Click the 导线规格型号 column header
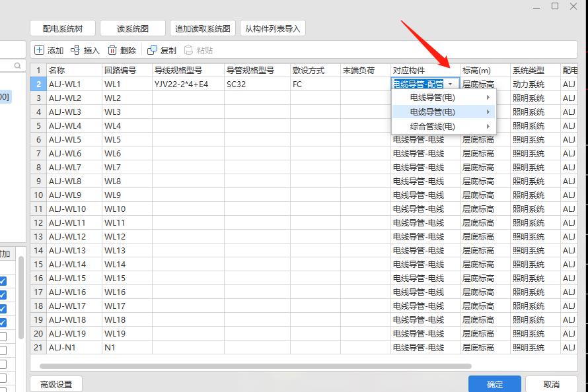 (x=188, y=71)
